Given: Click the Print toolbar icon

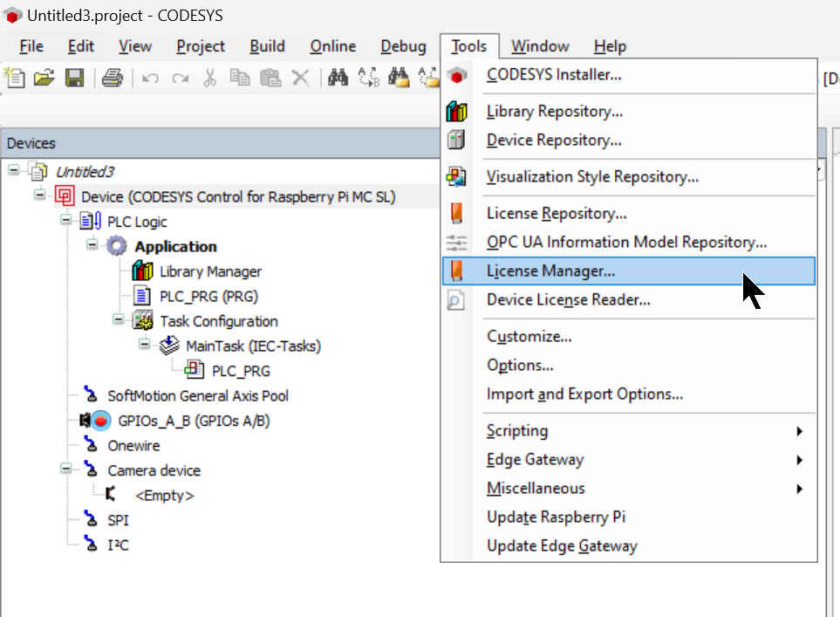Looking at the screenshot, I should (x=113, y=78).
